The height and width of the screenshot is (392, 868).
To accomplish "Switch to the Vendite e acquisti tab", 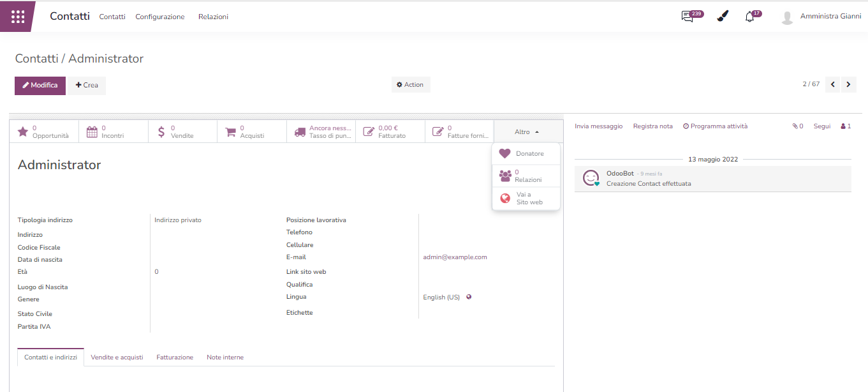I will pyautogui.click(x=117, y=358).
